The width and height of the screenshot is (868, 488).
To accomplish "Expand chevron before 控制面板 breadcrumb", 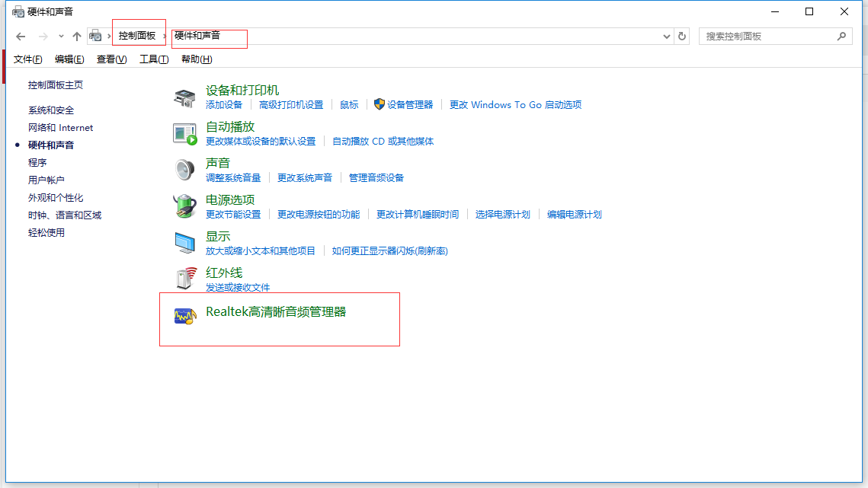I will pos(109,36).
